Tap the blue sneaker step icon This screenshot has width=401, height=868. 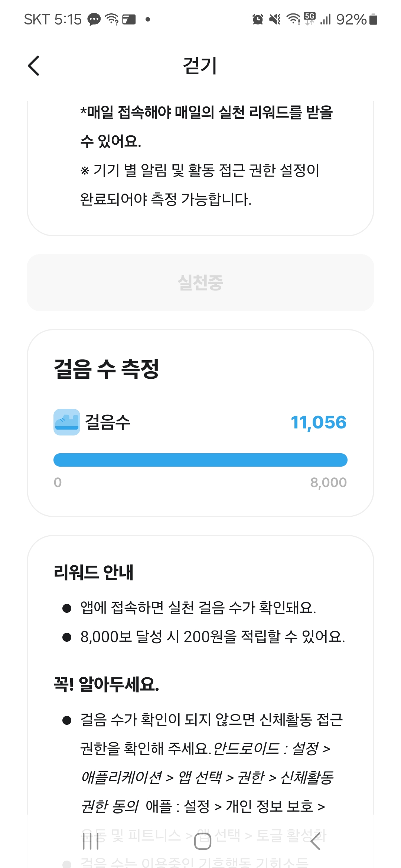[67, 422]
